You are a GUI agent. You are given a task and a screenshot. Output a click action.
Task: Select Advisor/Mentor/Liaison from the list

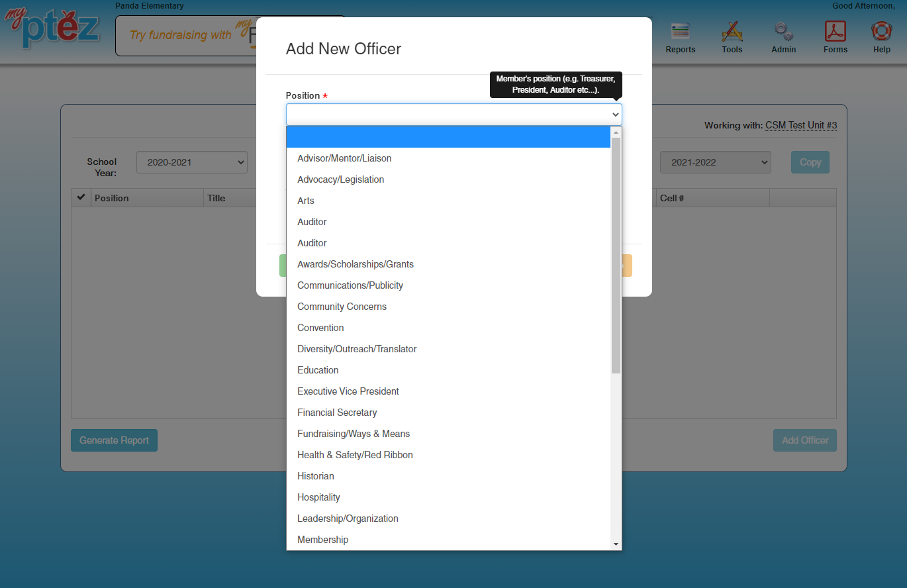[x=344, y=158]
